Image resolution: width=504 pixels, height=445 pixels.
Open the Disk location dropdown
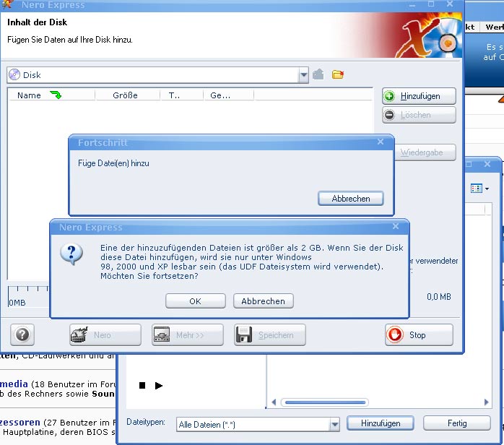click(303, 75)
